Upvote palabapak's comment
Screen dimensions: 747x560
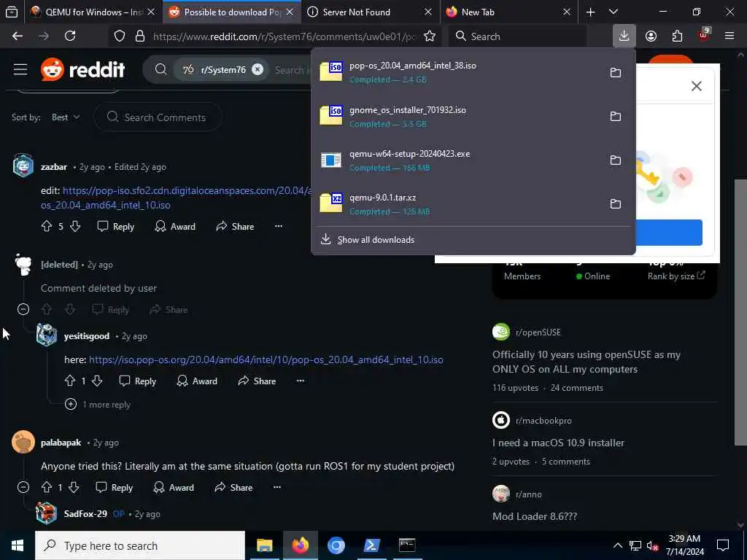[47, 488]
